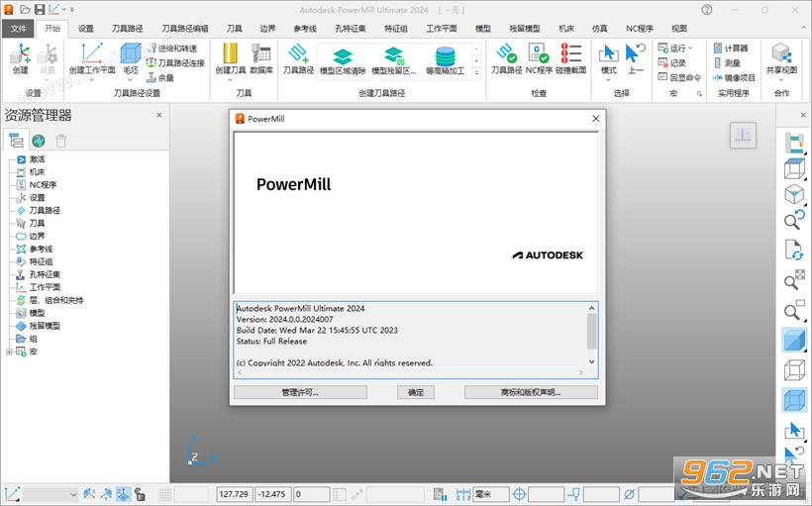
Task: Open the 文件 menu
Action: pos(18,29)
